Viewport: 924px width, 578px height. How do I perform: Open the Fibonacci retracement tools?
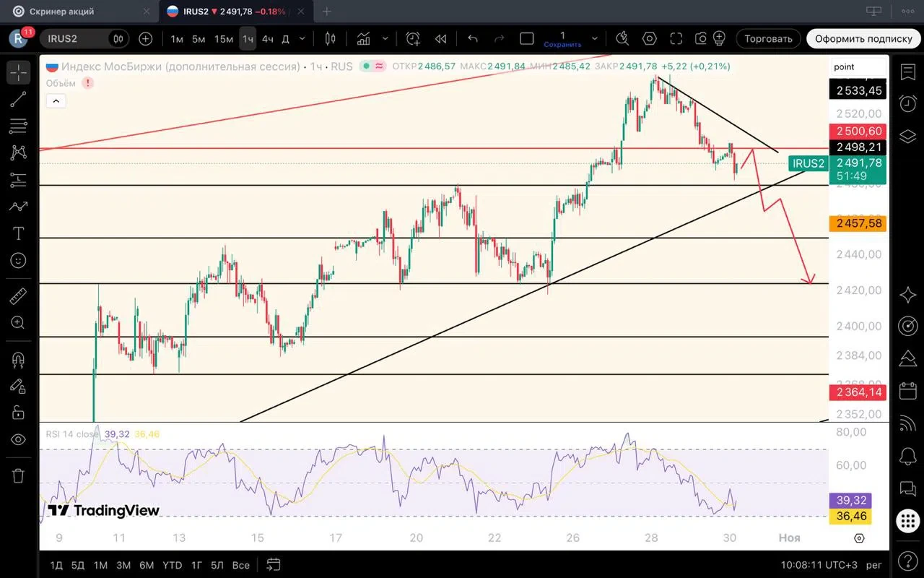(x=18, y=126)
